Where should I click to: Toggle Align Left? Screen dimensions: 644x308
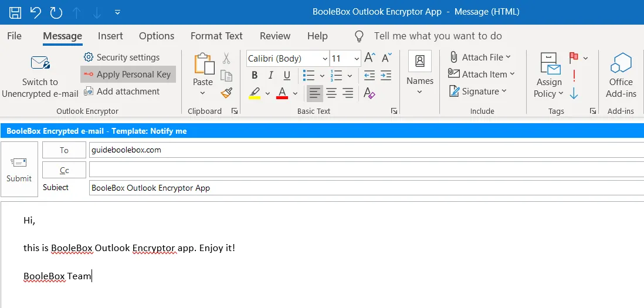[x=315, y=94]
